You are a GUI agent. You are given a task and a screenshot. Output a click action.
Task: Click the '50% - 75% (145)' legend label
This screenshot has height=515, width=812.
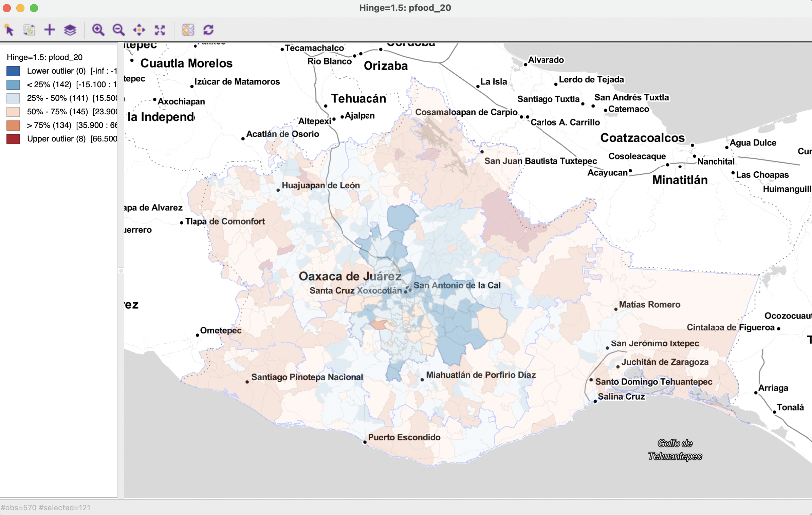[x=57, y=112]
